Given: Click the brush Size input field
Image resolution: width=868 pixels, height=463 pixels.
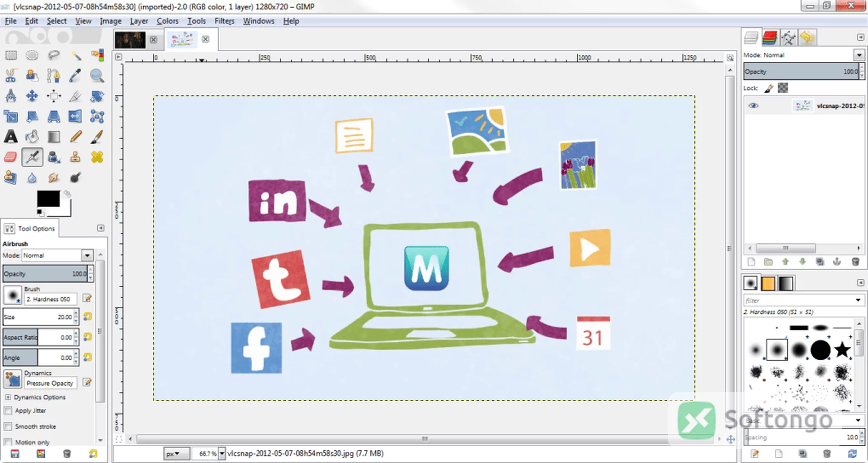Looking at the screenshot, I should [x=38, y=317].
